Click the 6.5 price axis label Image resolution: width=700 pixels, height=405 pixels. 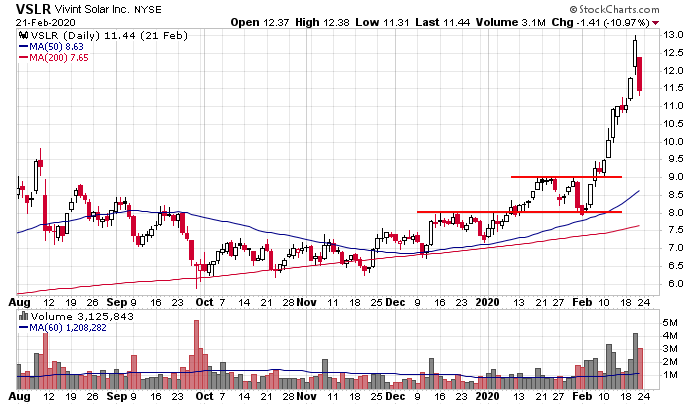675,266
